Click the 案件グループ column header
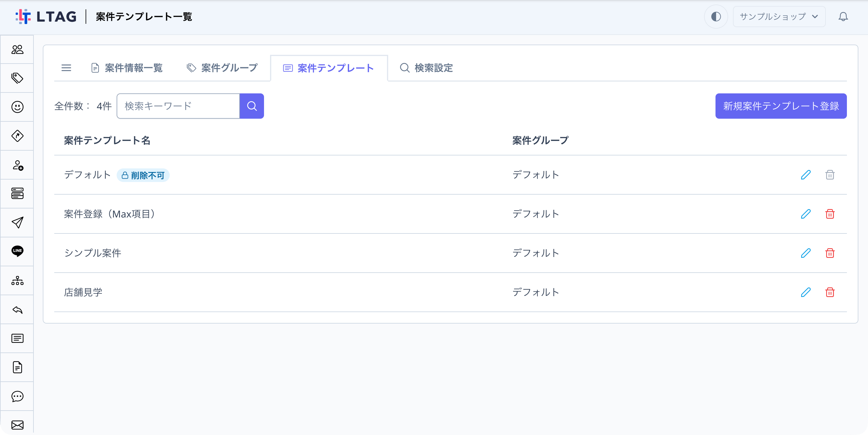868x435 pixels. coord(540,140)
